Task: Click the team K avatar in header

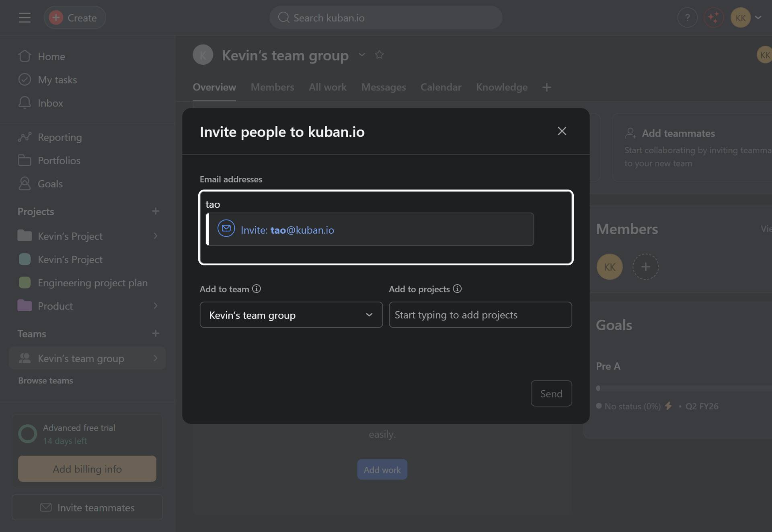Action: click(203, 55)
